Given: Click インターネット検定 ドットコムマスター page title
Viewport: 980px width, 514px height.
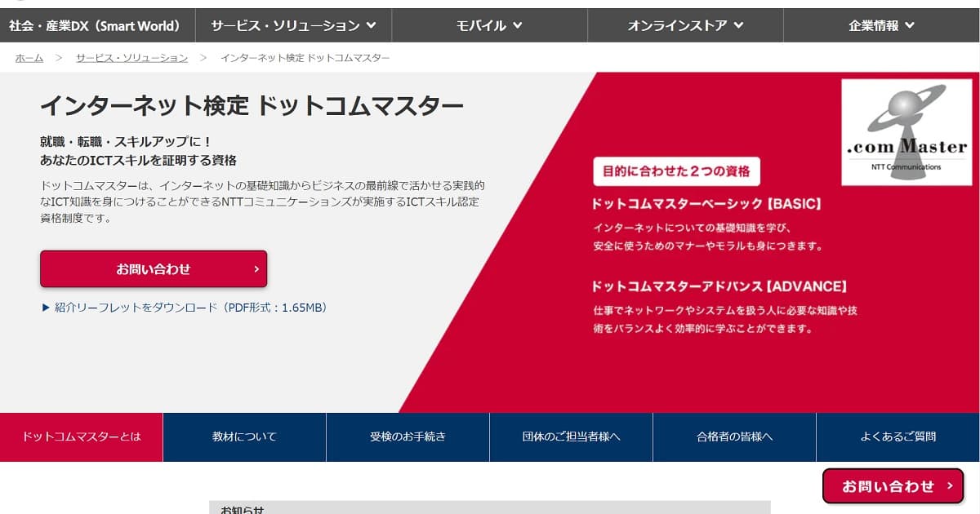Looking at the screenshot, I should (252, 105).
